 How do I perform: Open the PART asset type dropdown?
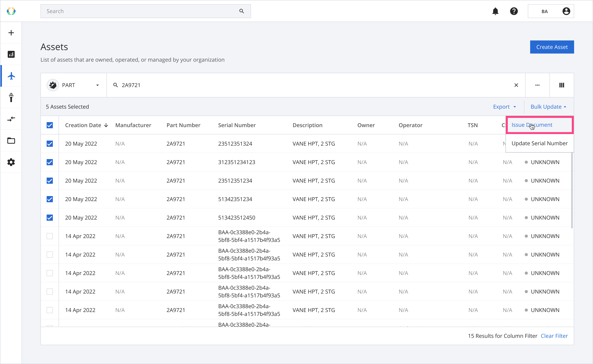(73, 85)
